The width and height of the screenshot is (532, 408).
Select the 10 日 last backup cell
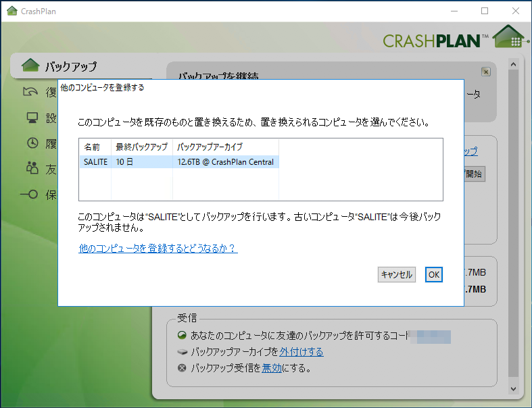[x=142, y=161]
